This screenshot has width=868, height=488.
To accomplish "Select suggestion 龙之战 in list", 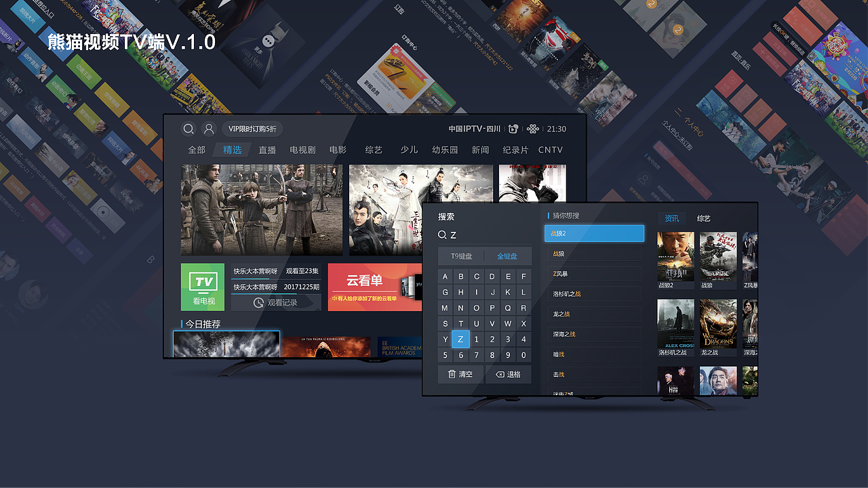I will click(x=594, y=314).
